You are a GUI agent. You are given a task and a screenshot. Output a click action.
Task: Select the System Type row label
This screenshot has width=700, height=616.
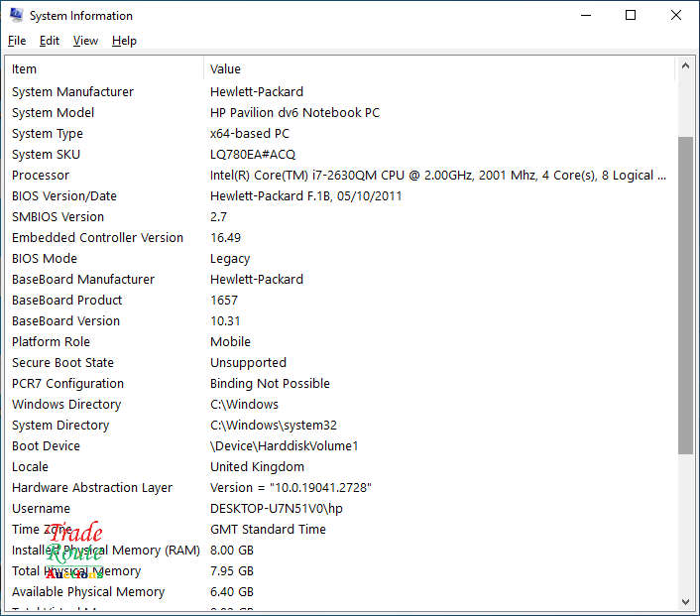tap(48, 134)
